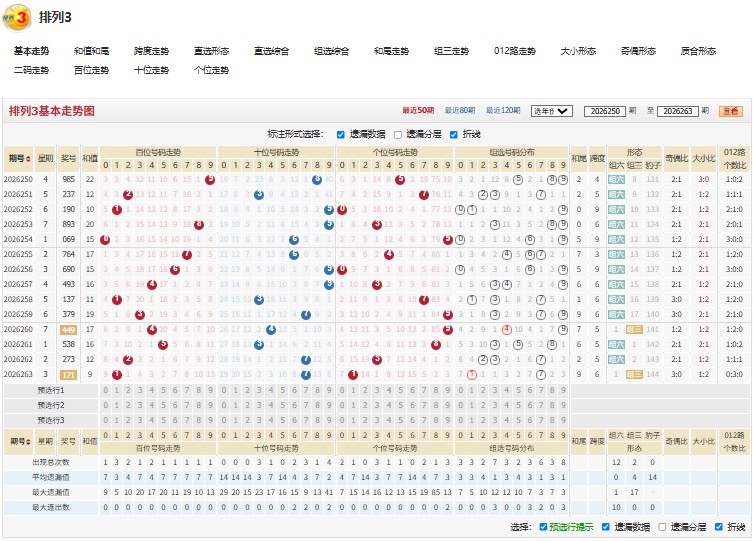The height and width of the screenshot is (541, 753).
Task: Go to the 跨度走势 tab
Action: click(151, 51)
